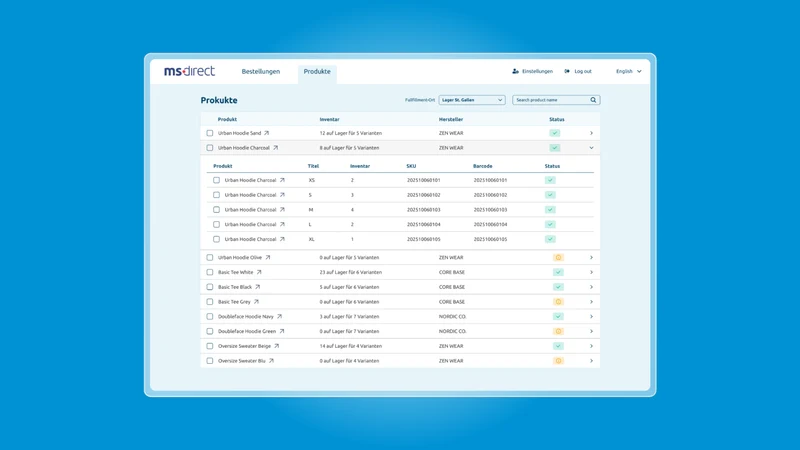The height and width of the screenshot is (450, 800).
Task: Open the Urban Hoodie Sand product name
Action: coord(239,133)
